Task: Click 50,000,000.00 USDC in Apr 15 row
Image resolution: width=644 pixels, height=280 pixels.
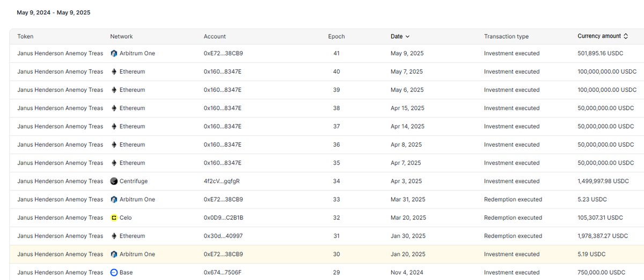Action: coord(605,109)
